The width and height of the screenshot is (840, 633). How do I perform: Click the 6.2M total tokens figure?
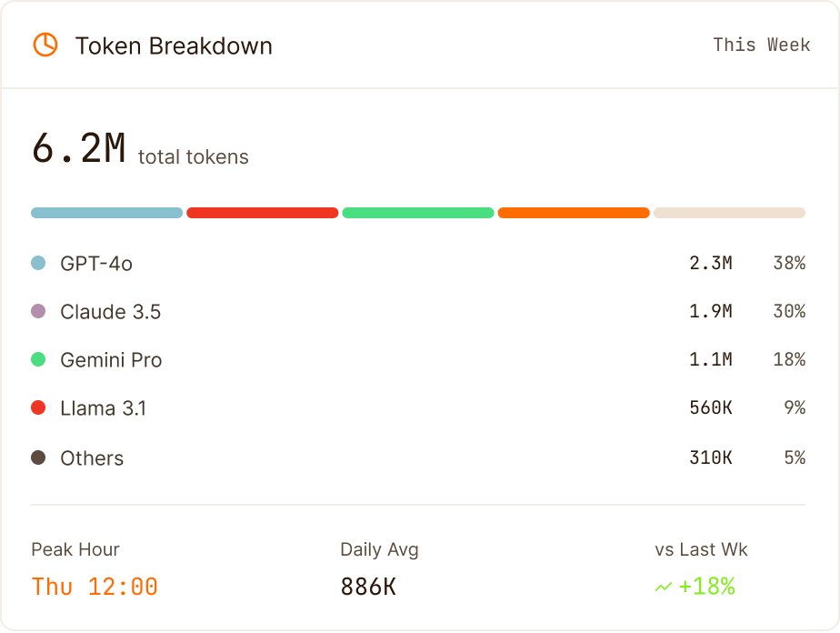[x=78, y=148]
